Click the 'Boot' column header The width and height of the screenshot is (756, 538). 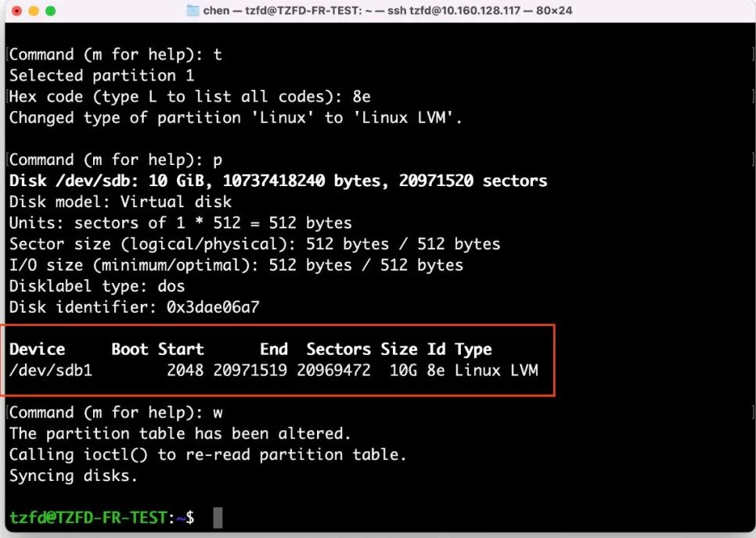(130, 350)
